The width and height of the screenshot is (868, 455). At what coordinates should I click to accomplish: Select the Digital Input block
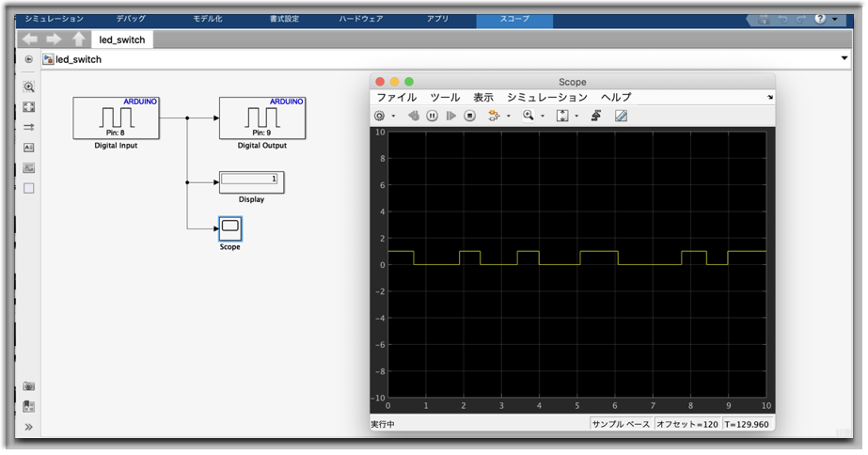pyautogui.click(x=117, y=118)
